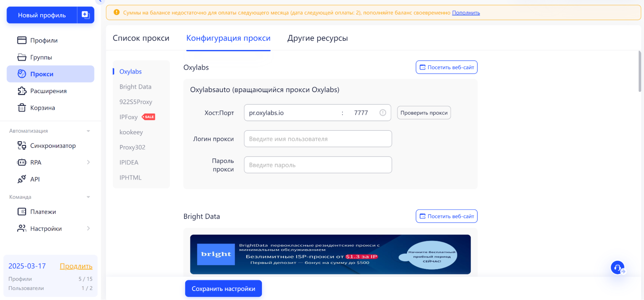This screenshot has width=644, height=300.
Task: Click the Settings users icon
Action: pyautogui.click(x=22, y=228)
